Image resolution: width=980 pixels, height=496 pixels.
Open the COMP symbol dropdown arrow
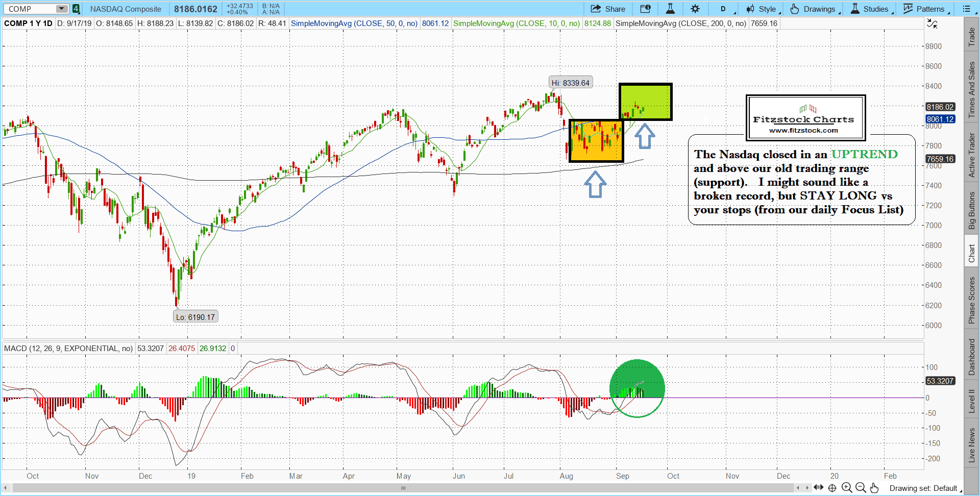[61, 9]
